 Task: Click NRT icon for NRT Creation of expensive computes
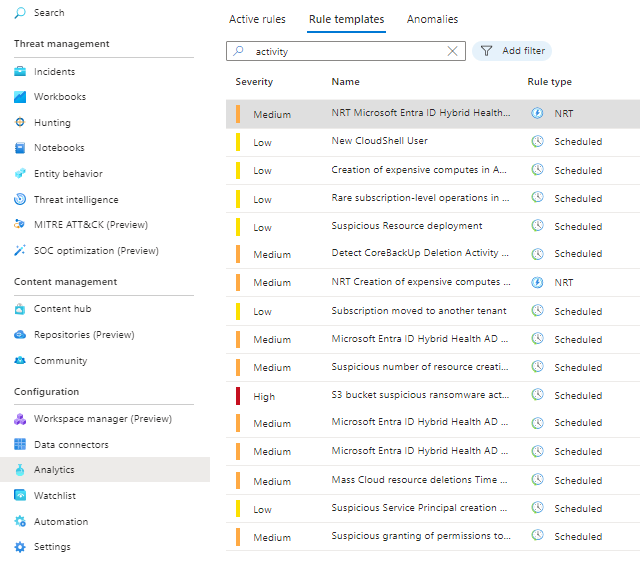coord(537,282)
